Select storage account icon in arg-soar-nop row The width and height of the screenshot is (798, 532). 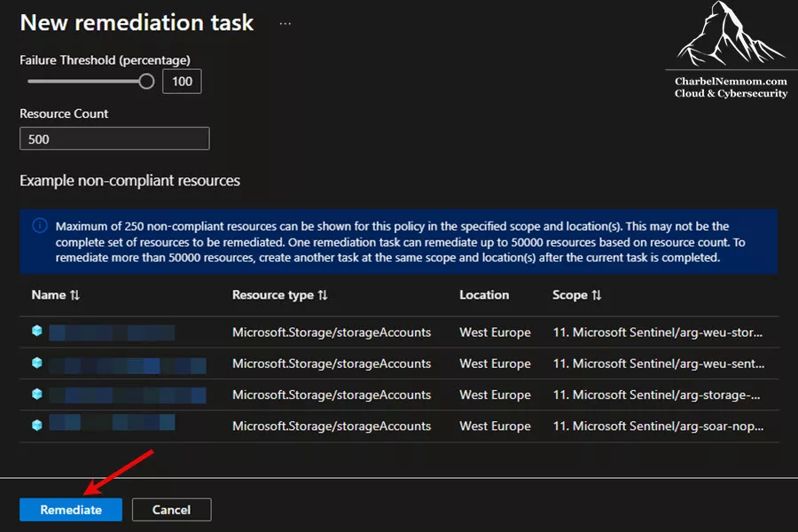pos(36,425)
